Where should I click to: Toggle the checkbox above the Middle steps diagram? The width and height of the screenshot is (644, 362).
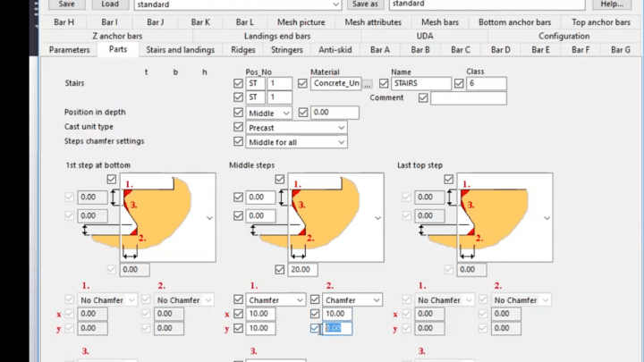[x=280, y=180]
